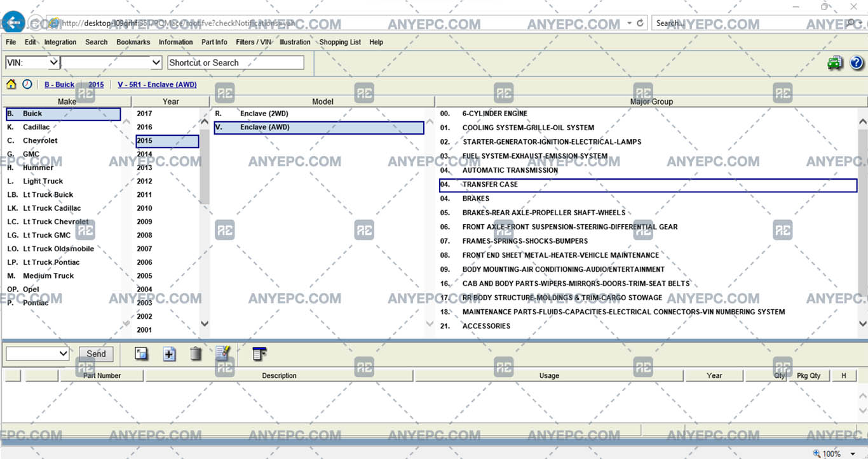Open ACCESSORIES major group
This screenshot has width=868, height=459.
click(486, 326)
